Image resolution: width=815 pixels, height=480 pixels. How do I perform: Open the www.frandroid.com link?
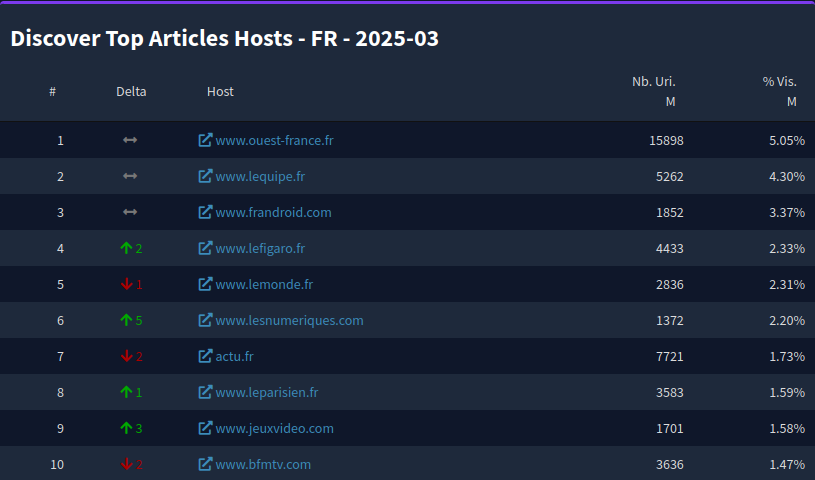click(x=273, y=212)
